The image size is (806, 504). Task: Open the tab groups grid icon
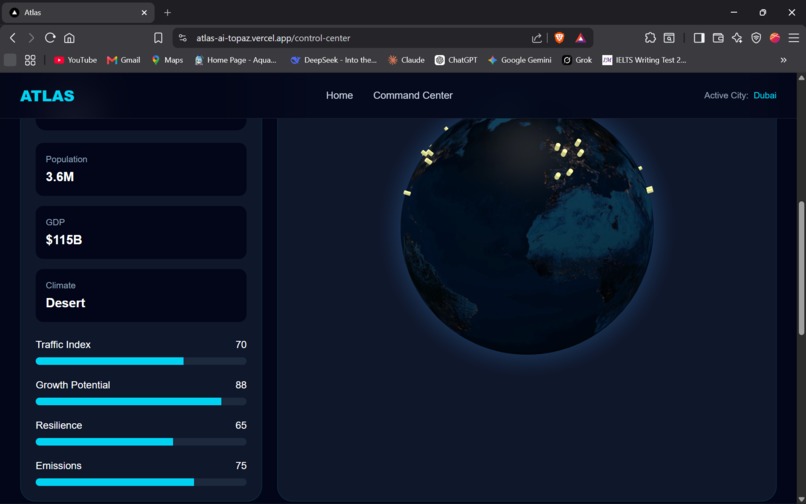click(x=30, y=60)
